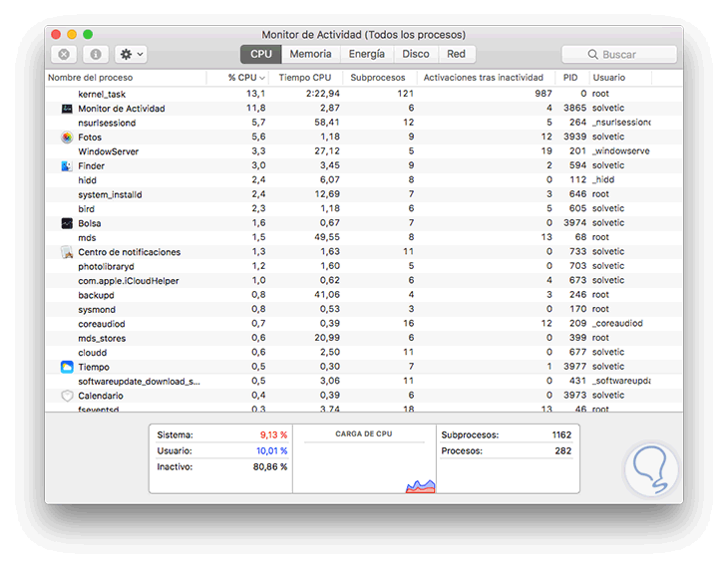The image size is (728, 568).
Task: Select the mds process row
Action: pyautogui.click(x=364, y=238)
